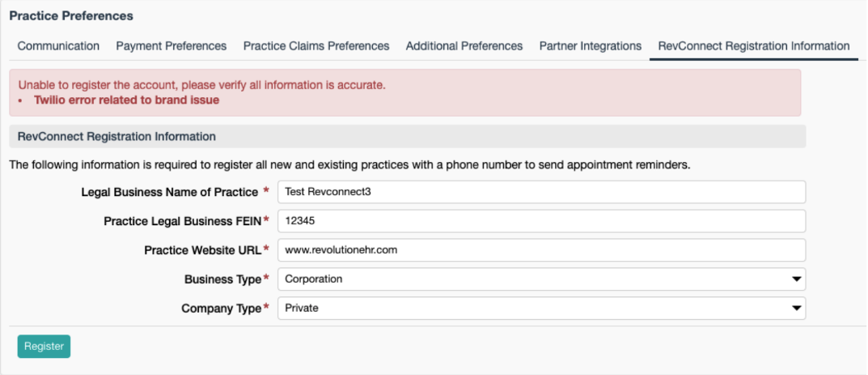Click the Company Type field label
Image resolution: width=868 pixels, height=375 pixels.
(221, 309)
